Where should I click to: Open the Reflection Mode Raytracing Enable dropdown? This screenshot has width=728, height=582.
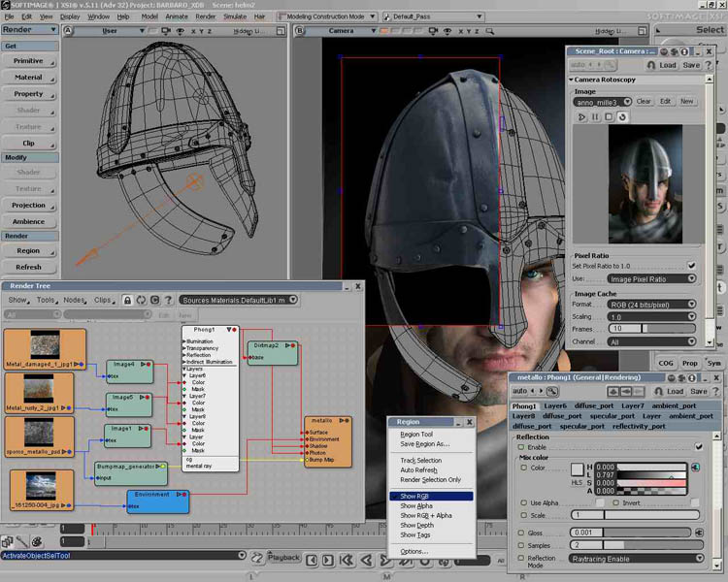tap(636, 559)
